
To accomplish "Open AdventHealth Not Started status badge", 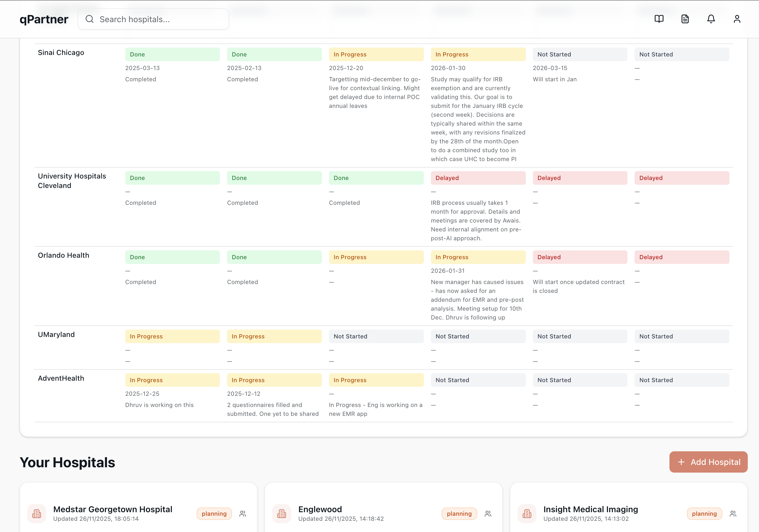I will click(478, 380).
